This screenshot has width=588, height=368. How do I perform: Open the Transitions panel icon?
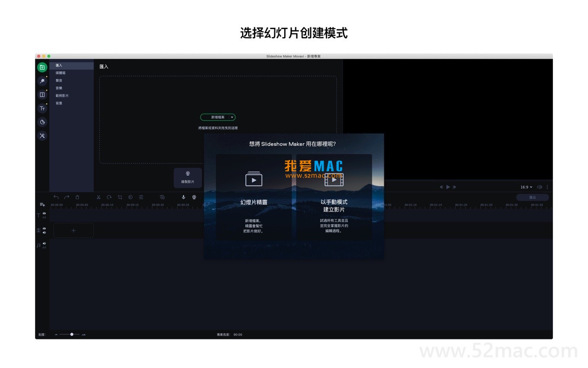(42, 95)
